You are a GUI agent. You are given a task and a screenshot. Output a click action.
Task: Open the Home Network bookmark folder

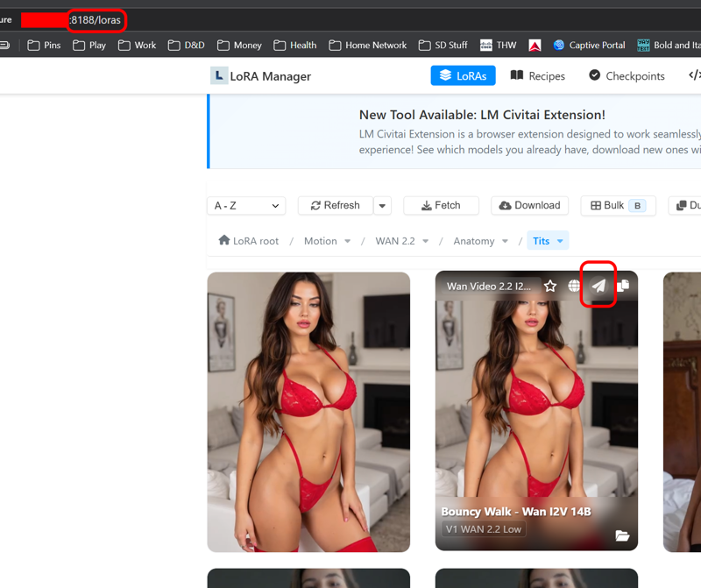[x=367, y=46]
